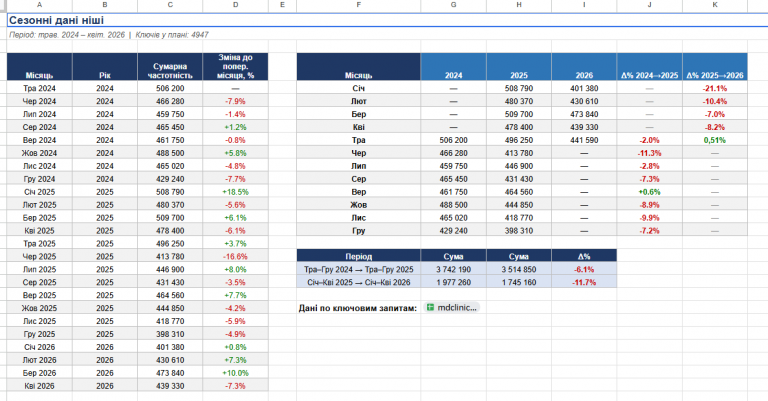The width and height of the screenshot is (768, 401).
Task: Select column A header
Action: pos(39,5)
